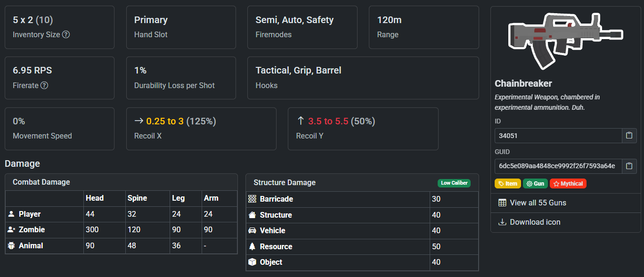Viewport: 644px width, 277px height.
Task: Click the Vehicle car icon
Action: (x=252, y=230)
